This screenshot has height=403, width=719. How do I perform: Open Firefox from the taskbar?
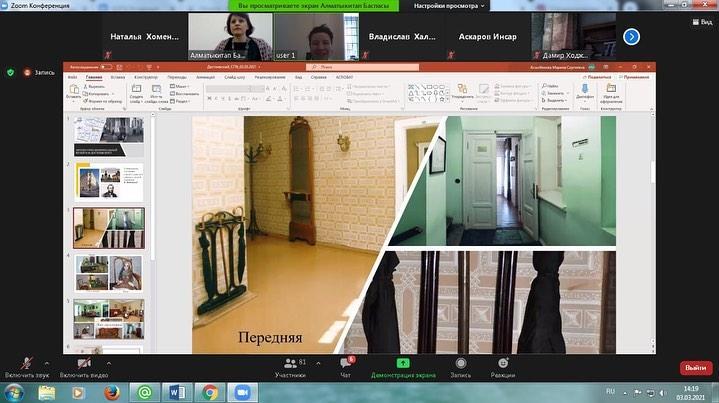[112, 392]
